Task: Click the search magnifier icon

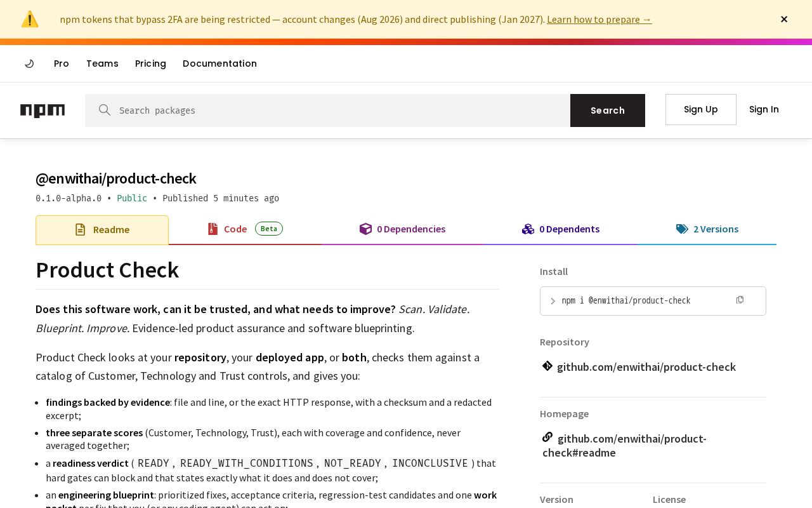Action: [105, 110]
